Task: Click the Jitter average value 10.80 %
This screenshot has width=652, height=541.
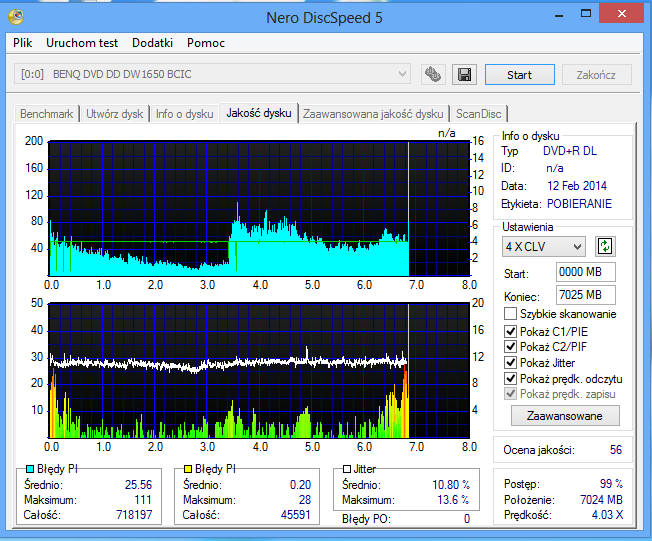Action: tap(451, 485)
